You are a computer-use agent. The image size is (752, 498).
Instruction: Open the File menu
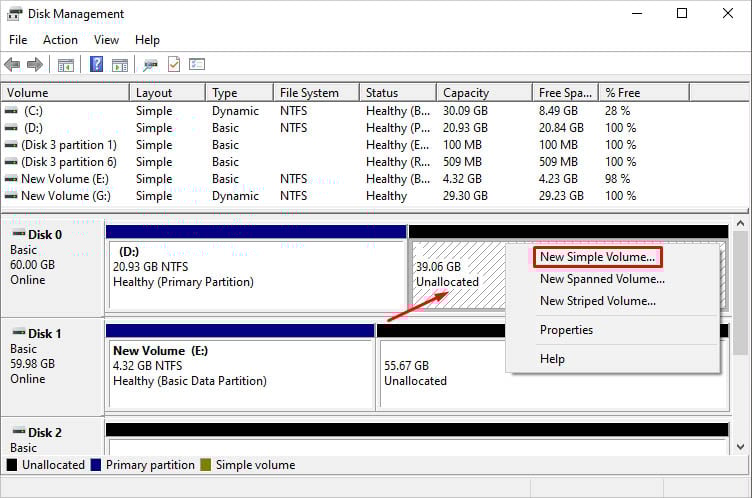point(18,40)
